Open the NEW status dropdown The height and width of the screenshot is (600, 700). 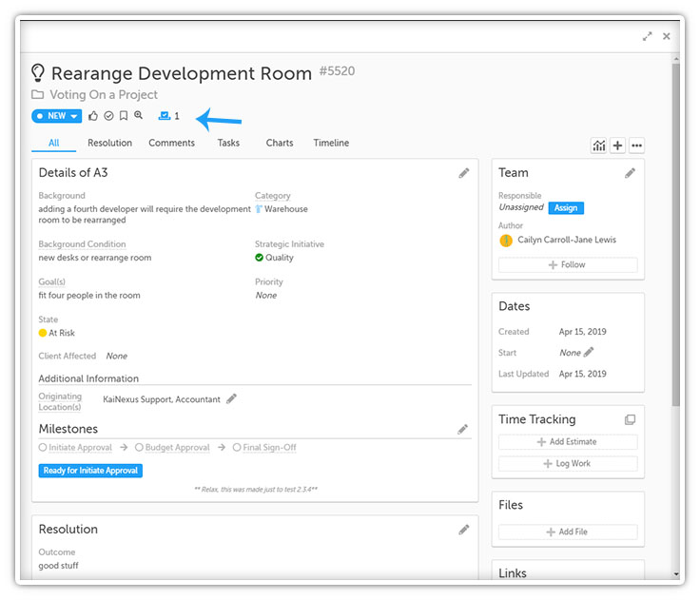click(x=57, y=116)
